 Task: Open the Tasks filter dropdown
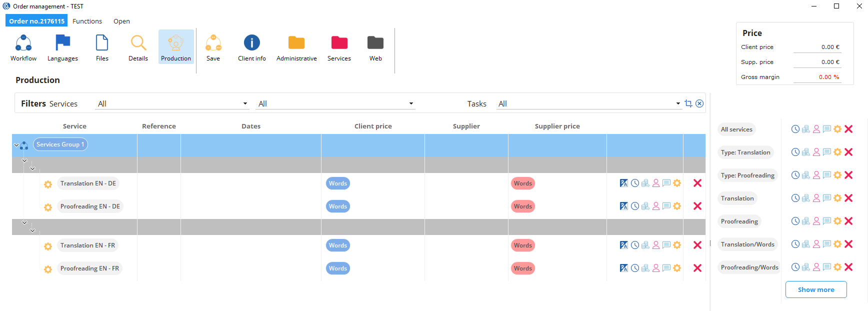click(x=678, y=103)
